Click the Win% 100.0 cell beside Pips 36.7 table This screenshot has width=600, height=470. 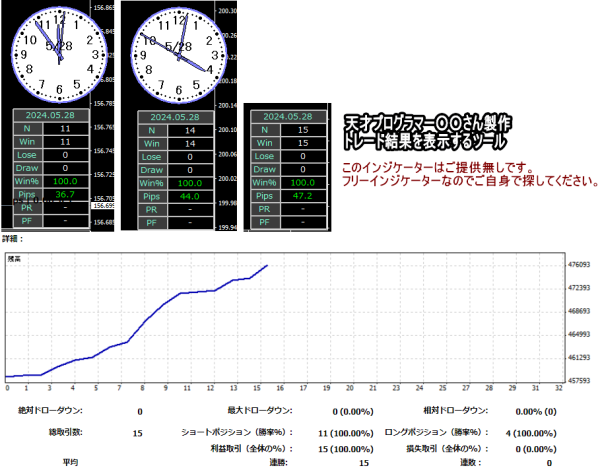pyautogui.click(x=65, y=181)
